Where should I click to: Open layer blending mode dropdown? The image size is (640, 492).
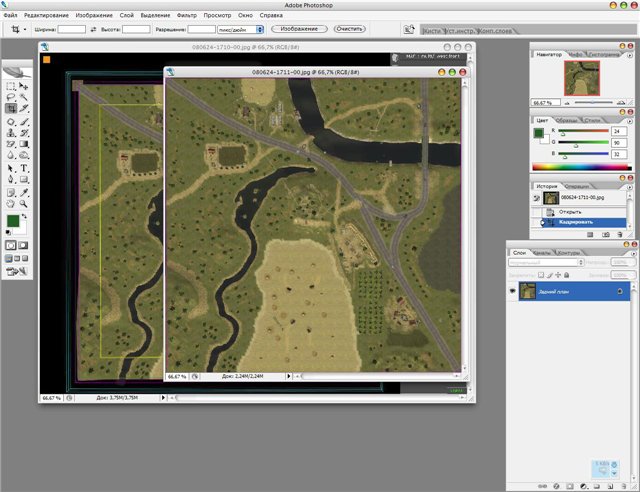546,263
